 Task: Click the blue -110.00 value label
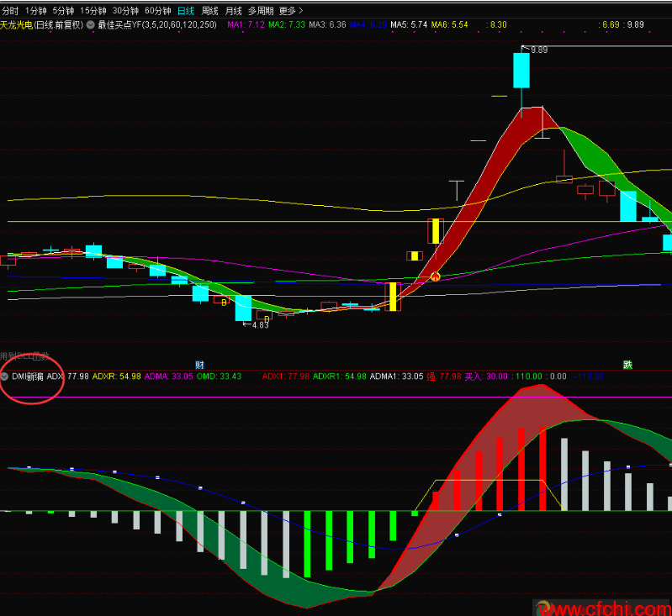pos(587,376)
